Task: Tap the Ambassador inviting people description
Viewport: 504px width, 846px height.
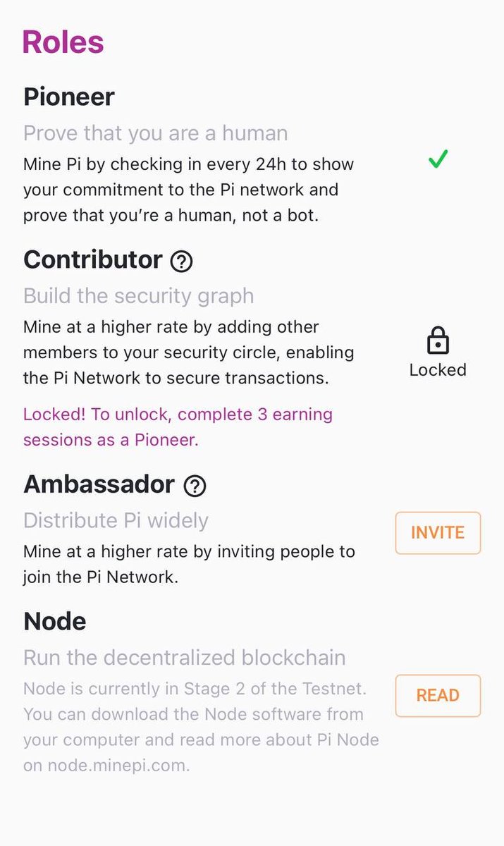Action: tap(189, 563)
